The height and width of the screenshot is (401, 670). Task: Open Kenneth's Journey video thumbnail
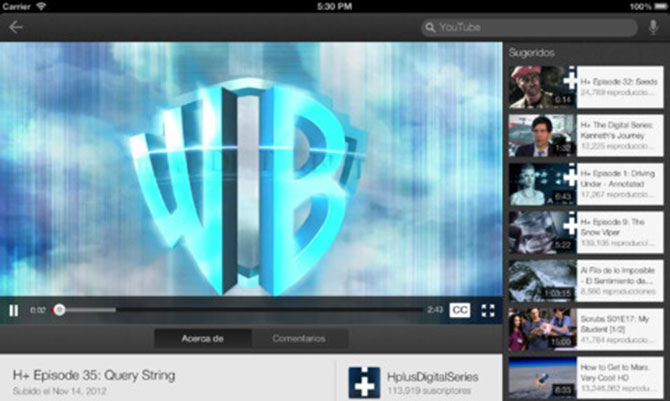(x=542, y=135)
